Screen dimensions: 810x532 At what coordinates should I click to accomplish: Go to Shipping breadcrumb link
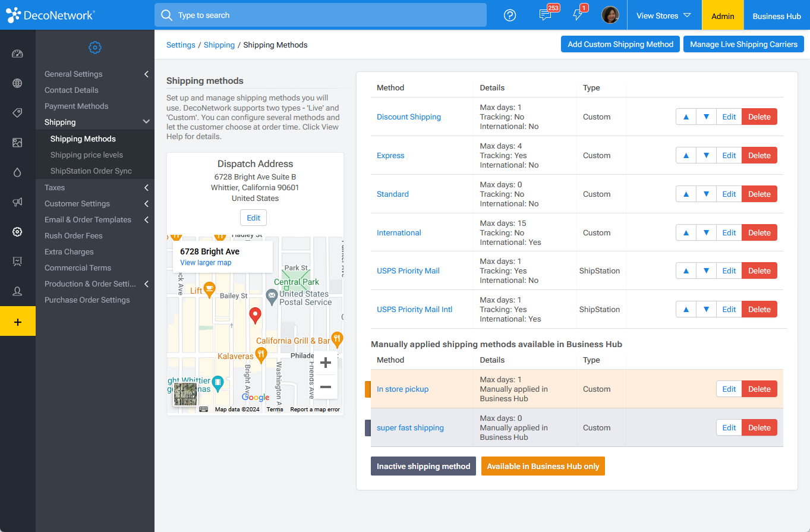point(219,45)
